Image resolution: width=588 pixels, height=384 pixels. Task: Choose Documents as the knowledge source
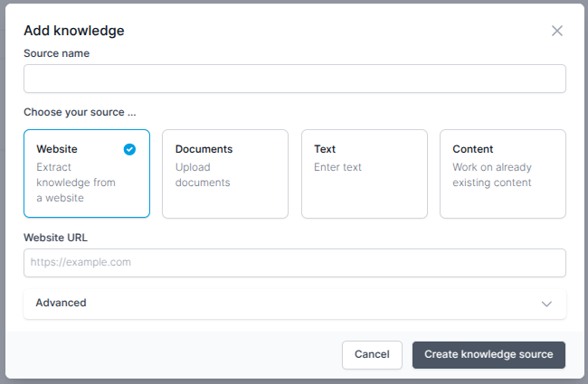pos(225,173)
